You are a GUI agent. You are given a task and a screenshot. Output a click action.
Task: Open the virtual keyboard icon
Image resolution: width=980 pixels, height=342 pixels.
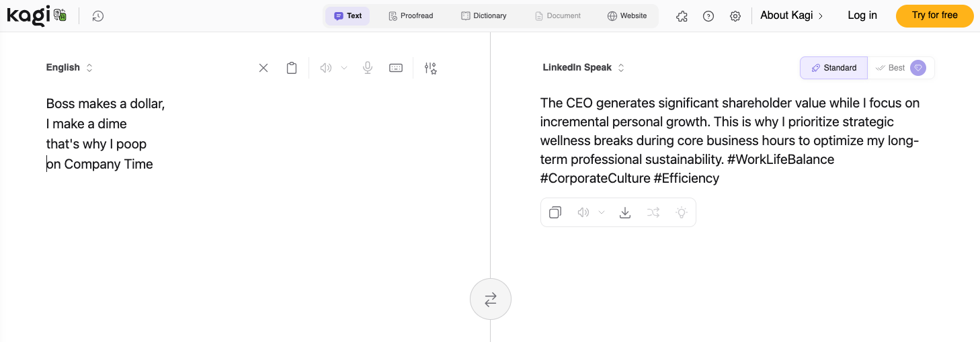[396, 68]
